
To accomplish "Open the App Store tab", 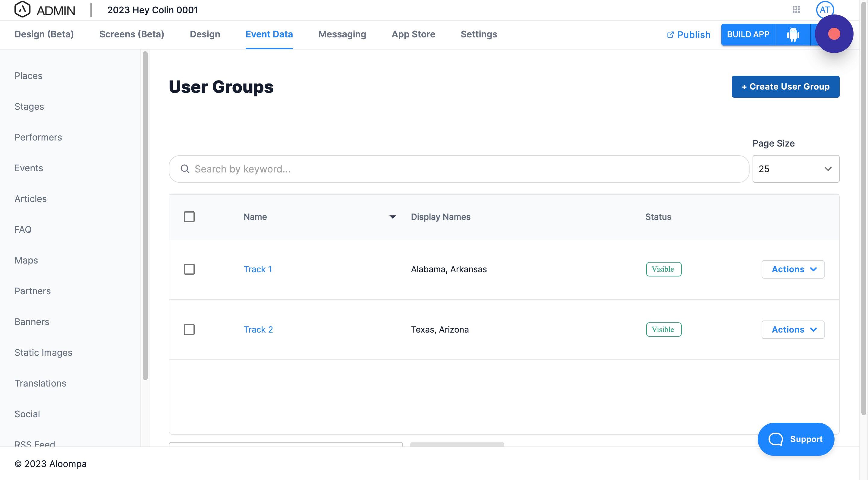I will point(413,34).
